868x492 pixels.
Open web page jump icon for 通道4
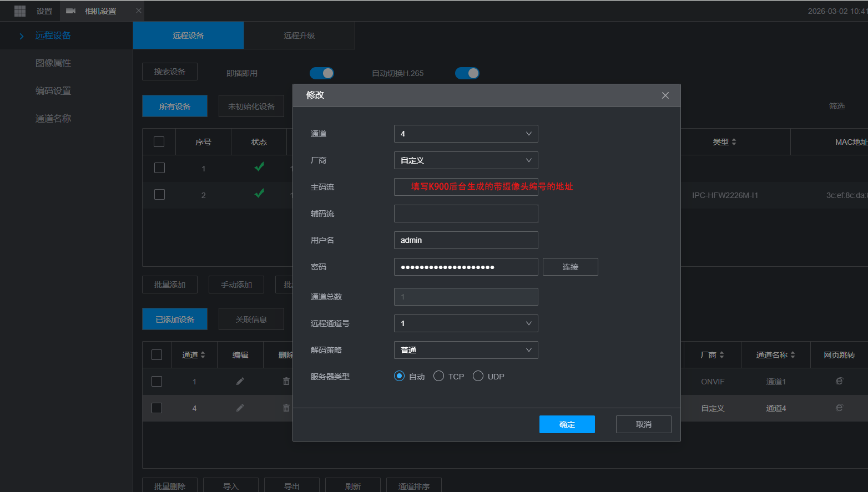click(839, 408)
